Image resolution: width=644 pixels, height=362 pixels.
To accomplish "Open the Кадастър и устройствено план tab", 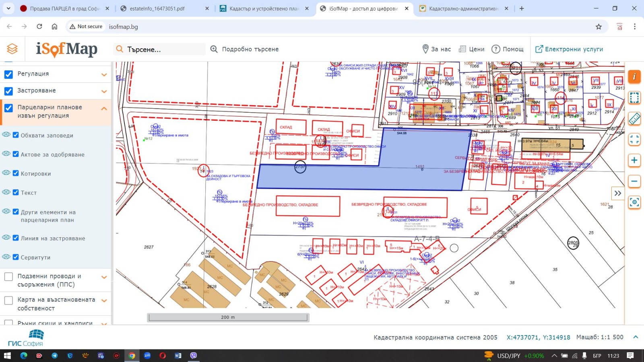I will [264, 8].
